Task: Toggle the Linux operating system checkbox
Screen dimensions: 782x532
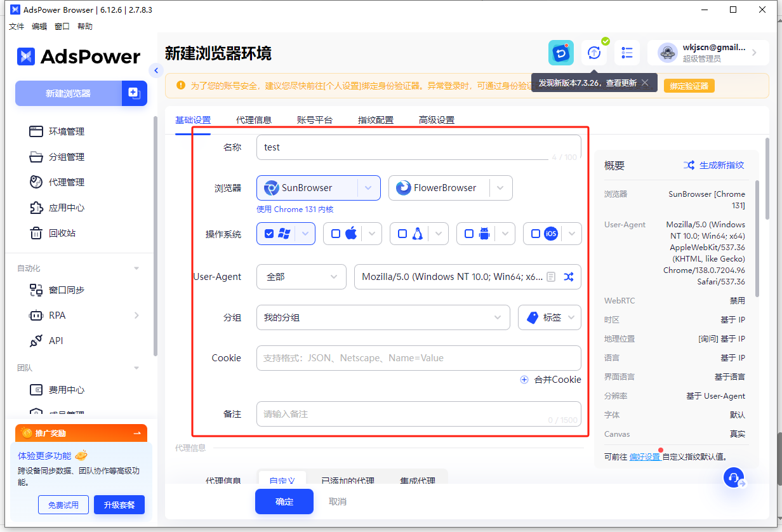Action: (x=402, y=234)
